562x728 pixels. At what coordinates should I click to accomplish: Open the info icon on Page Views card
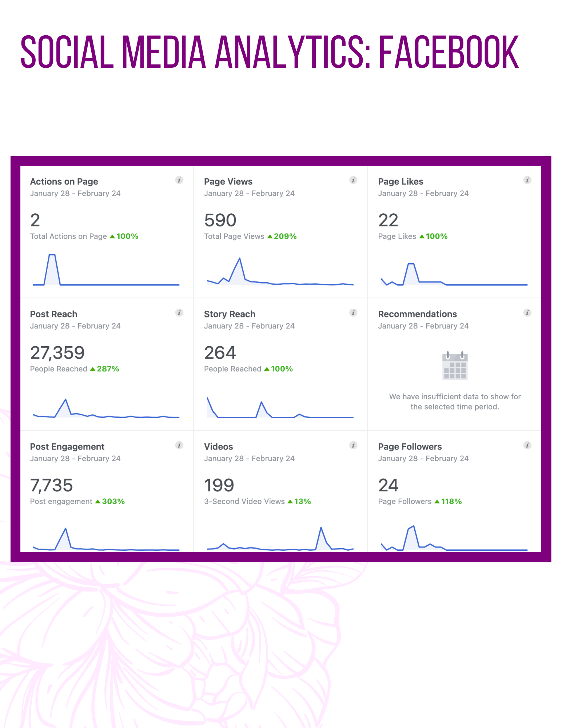[353, 180]
